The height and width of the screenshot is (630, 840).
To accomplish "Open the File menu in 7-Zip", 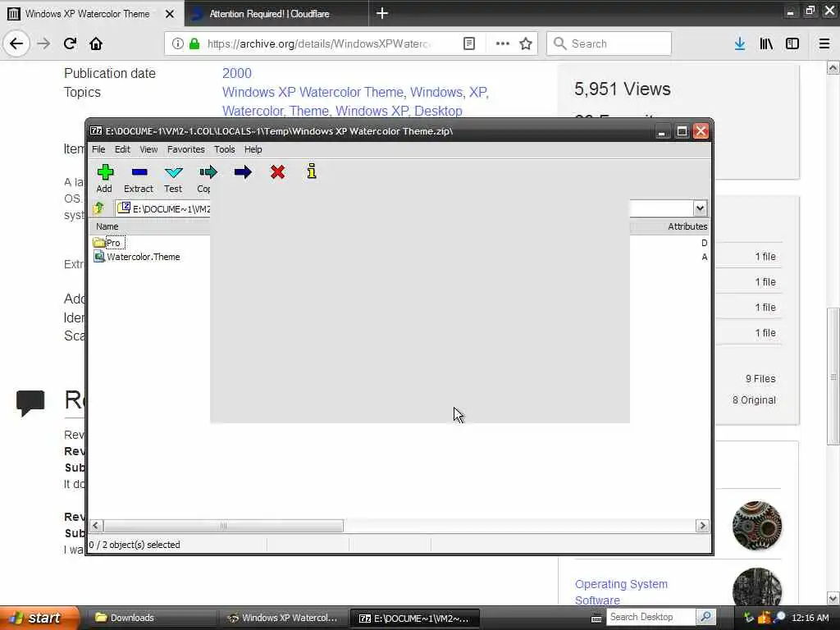I will coord(98,149).
